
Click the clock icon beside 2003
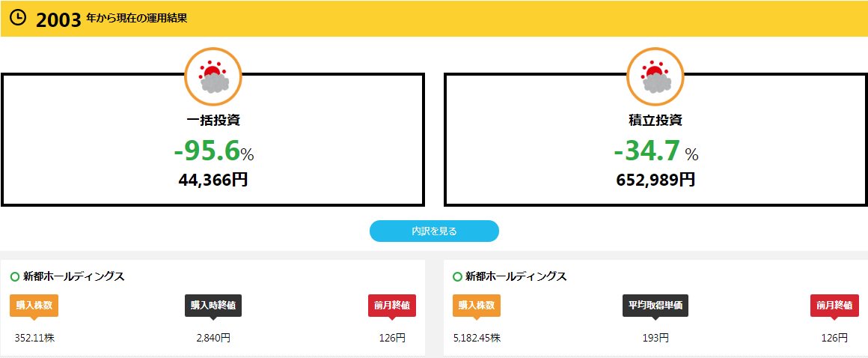point(18,18)
